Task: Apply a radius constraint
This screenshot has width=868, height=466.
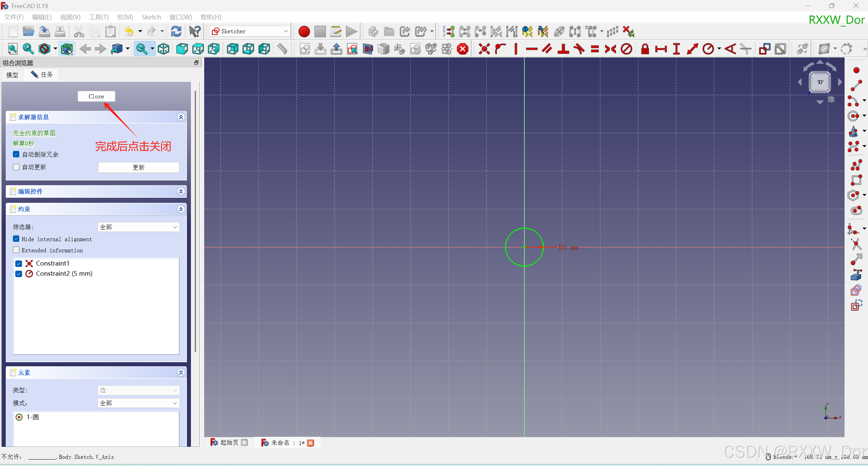Action: pos(709,49)
